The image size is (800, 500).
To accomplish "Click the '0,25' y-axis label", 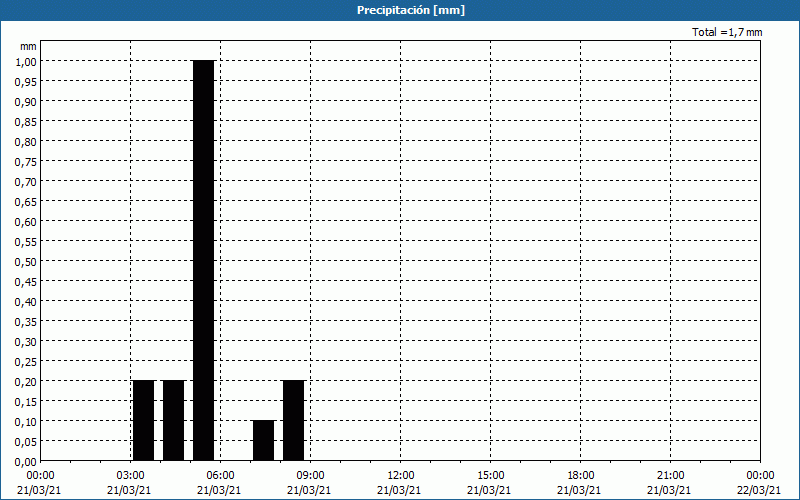I will click(x=26, y=362).
